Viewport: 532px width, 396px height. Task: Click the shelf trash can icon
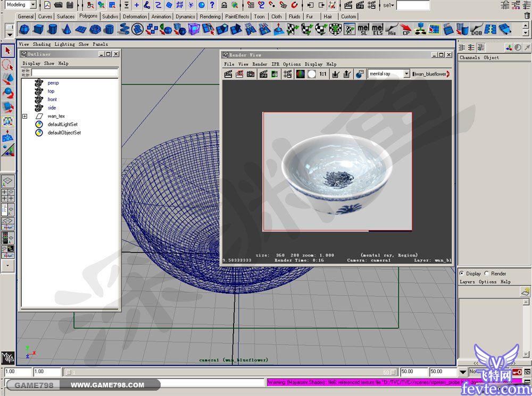(526, 16)
